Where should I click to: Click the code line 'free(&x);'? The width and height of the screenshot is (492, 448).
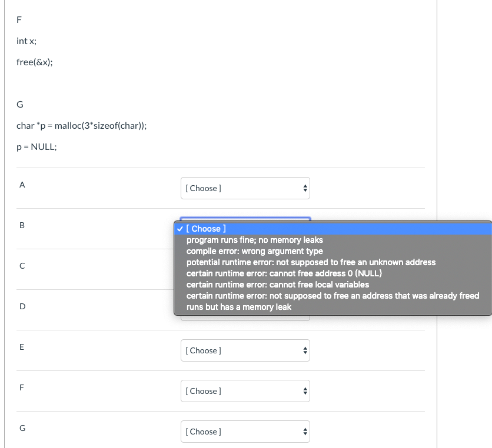pos(35,62)
